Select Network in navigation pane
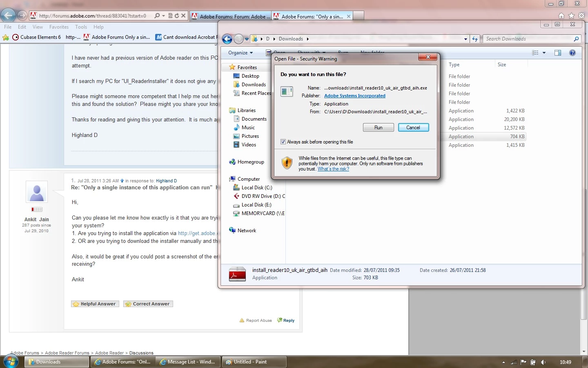 [243, 231]
